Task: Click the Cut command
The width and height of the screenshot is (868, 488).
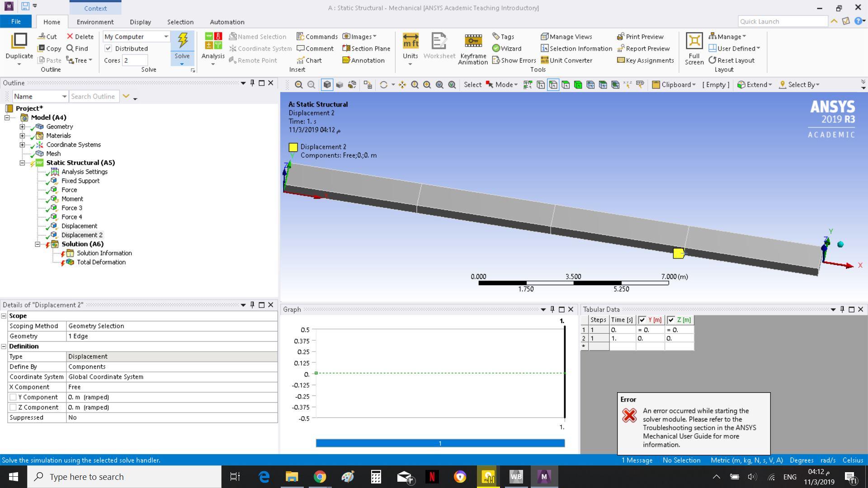Action: pyautogui.click(x=47, y=37)
